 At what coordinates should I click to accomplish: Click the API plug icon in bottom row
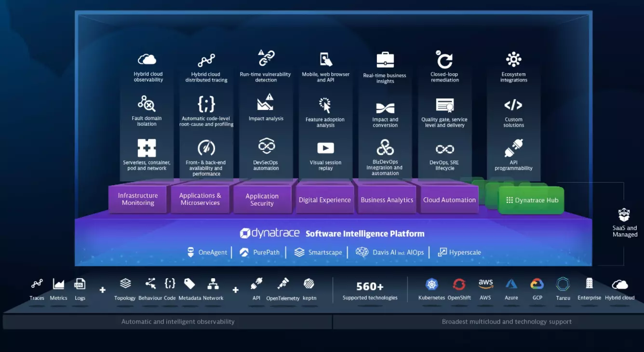coord(256,283)
